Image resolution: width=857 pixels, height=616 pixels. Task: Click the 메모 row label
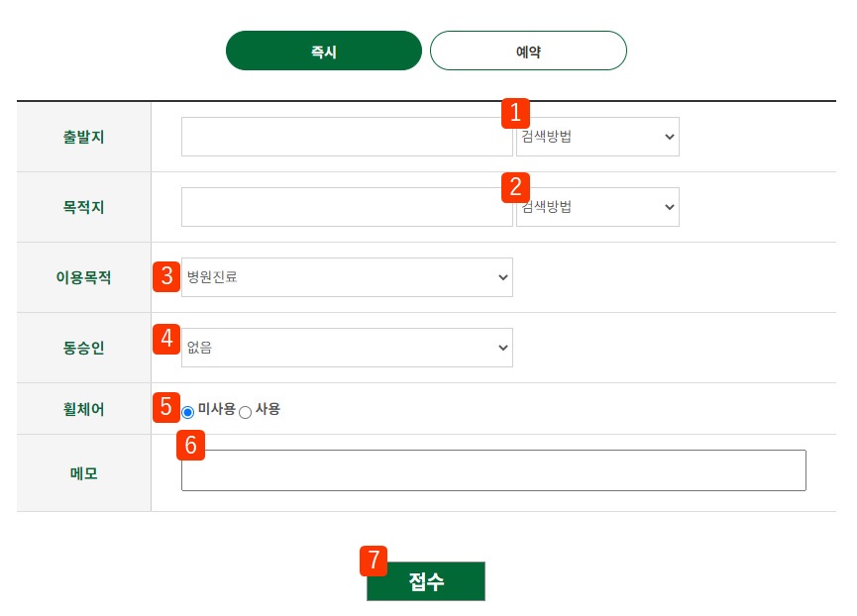[x=83, y=473]
